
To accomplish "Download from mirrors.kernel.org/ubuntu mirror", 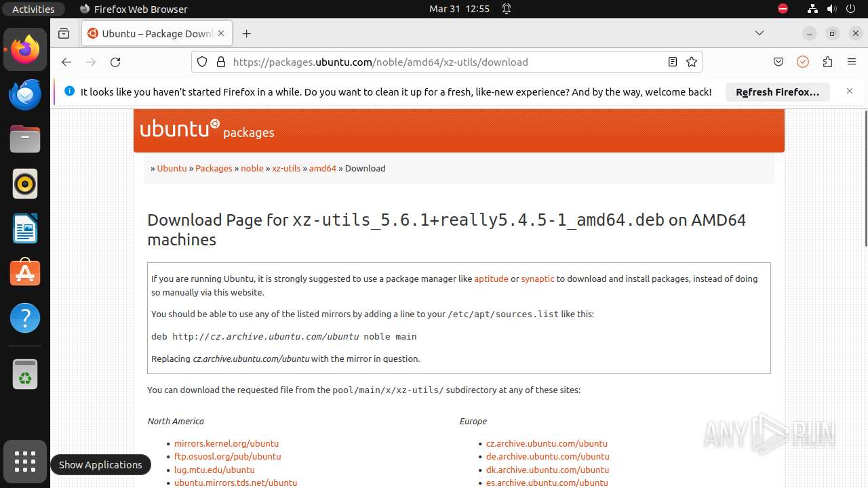I will 226,443.
